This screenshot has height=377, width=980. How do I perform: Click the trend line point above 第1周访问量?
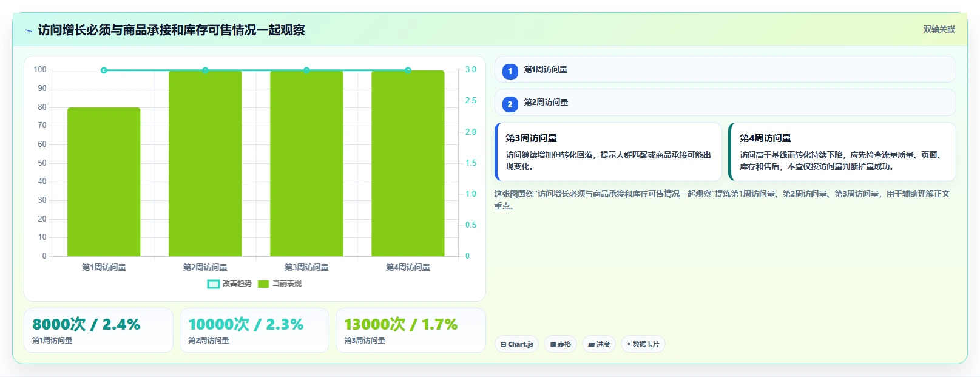coord(104,70)
